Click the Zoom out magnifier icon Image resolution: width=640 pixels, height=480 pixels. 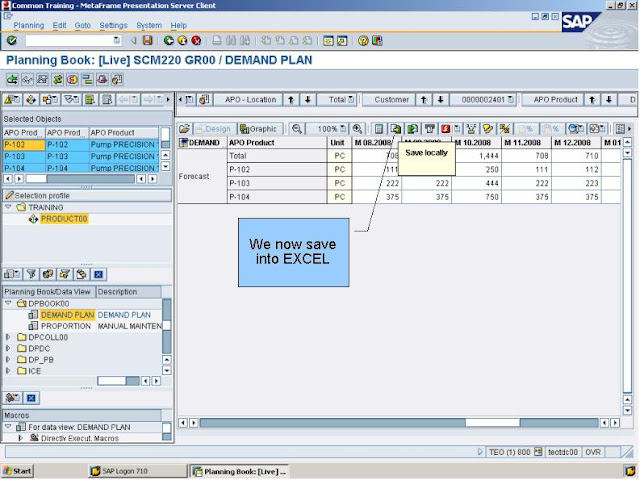(x=297, y=129)
